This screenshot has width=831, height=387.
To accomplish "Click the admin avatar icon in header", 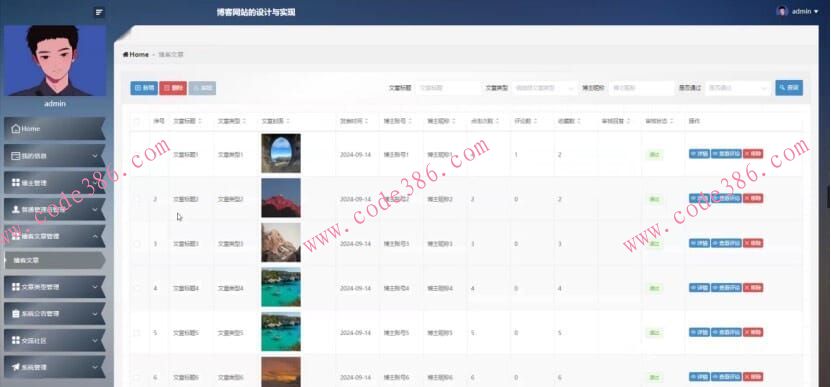I will (782, 11).
